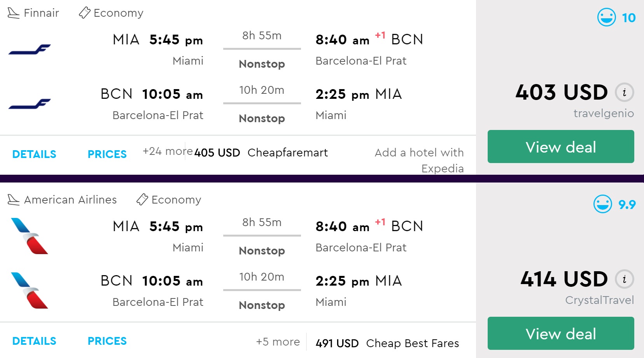
Task: Click the info icon beside 414 USD
Action: coord(624,279)
